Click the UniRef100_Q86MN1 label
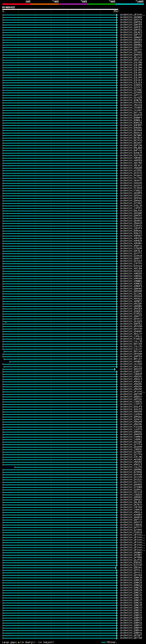Screen dimensions: 146x644 coord(131,469)
